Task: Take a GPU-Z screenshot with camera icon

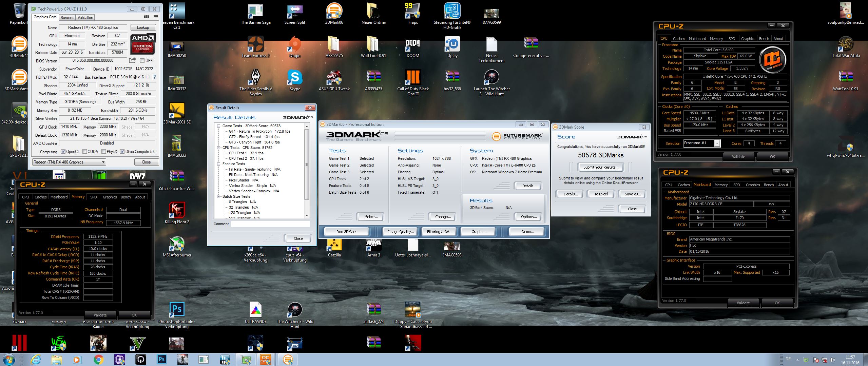Action: coord(147,17)
